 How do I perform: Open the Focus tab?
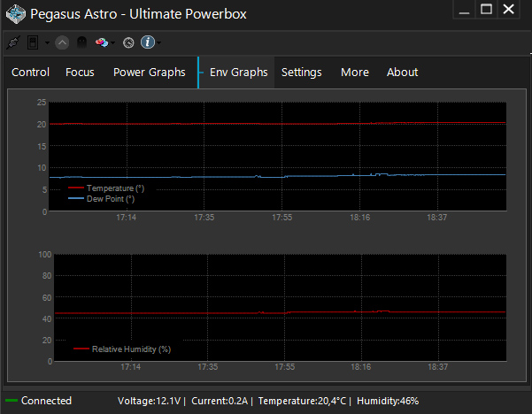80,73
